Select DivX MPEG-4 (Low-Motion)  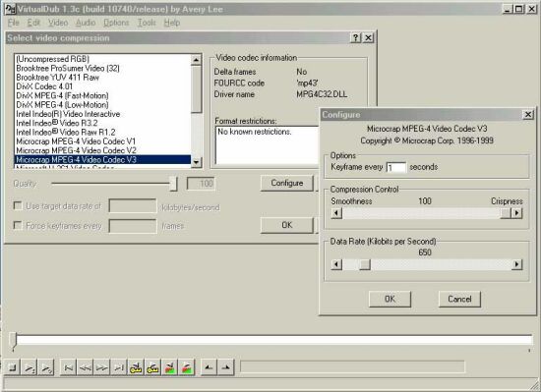tap(103, 105)
